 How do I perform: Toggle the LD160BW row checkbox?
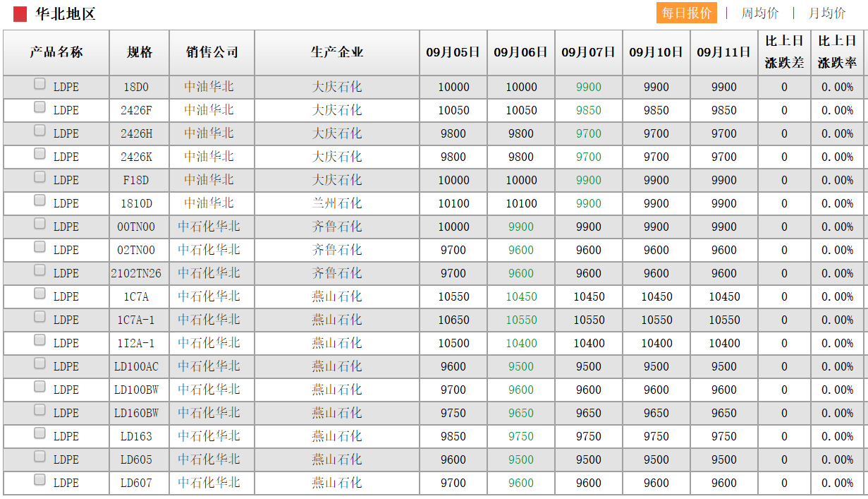pos(40,410)
